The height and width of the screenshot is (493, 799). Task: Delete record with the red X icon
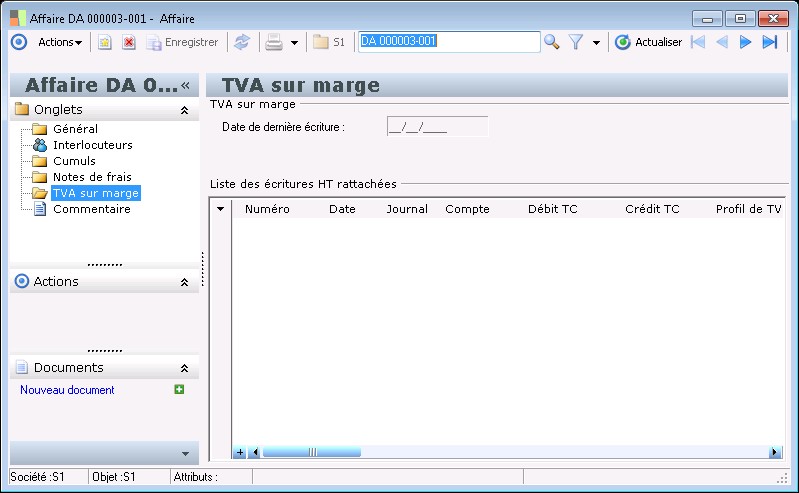tap(129, 42)
